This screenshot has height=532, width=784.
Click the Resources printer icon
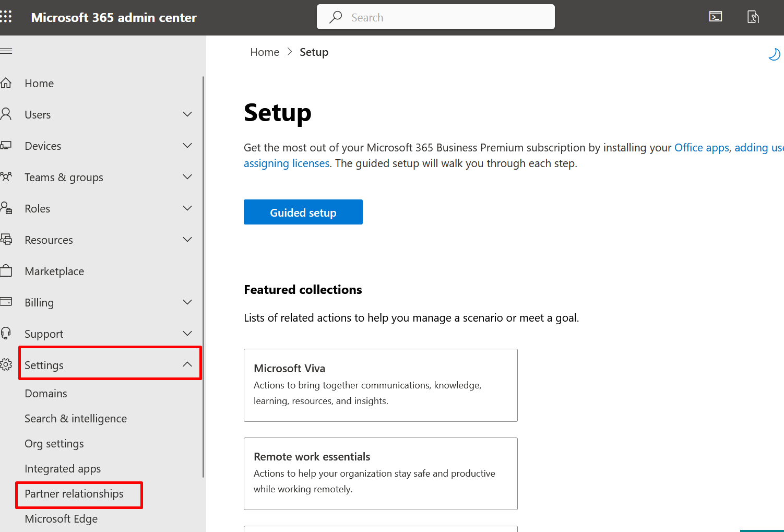click(6, 240)
